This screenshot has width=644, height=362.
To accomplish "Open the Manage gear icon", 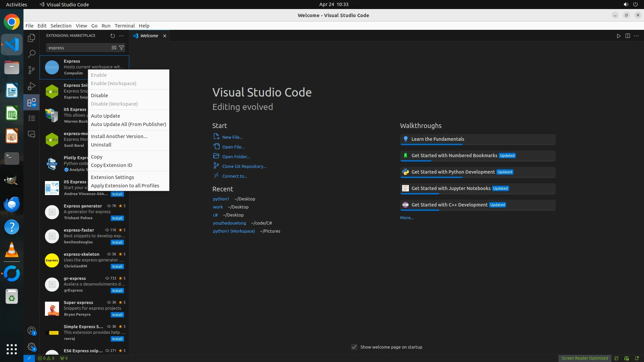I will [32, 347].
